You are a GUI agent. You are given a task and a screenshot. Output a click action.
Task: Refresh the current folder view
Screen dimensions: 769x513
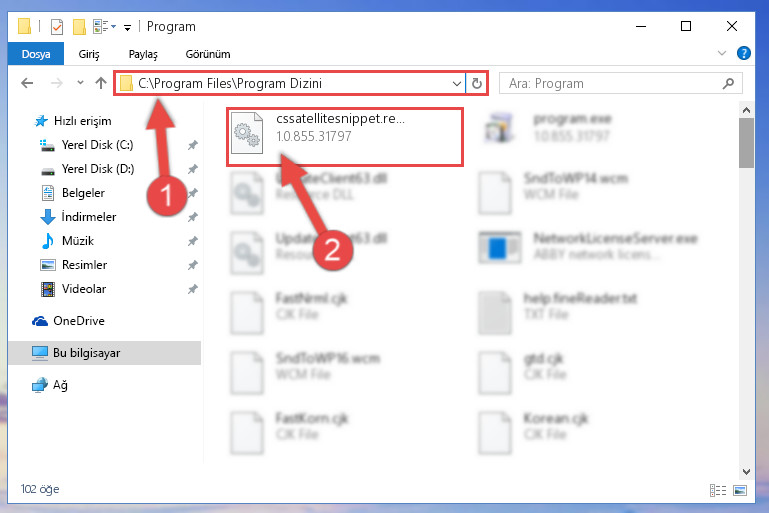point(477,83)
